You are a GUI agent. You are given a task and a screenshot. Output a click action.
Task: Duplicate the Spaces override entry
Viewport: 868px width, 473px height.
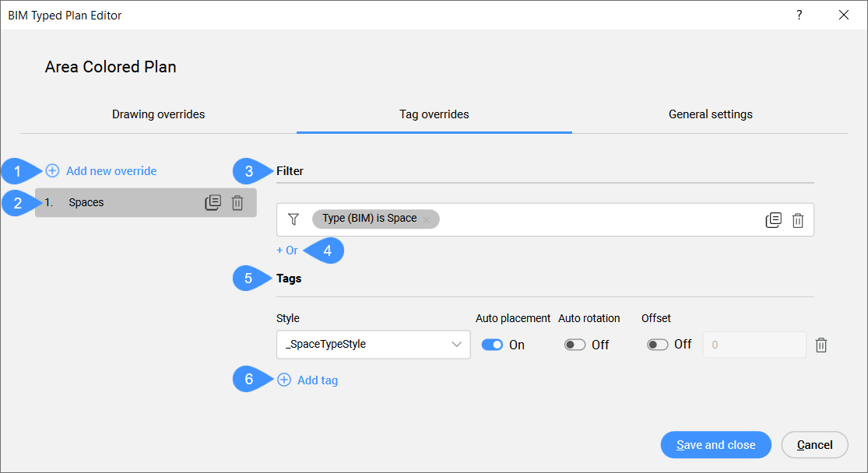213,202
